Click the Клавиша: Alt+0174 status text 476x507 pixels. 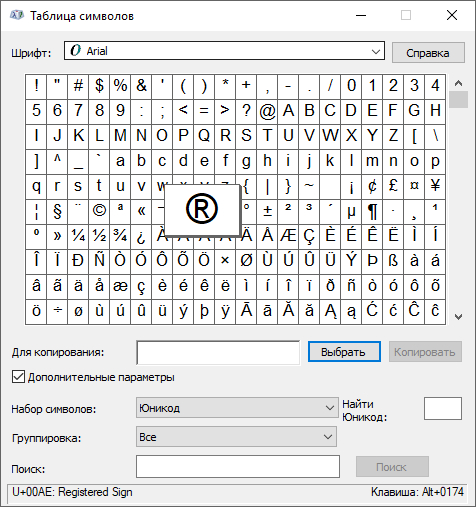(417, 492)
